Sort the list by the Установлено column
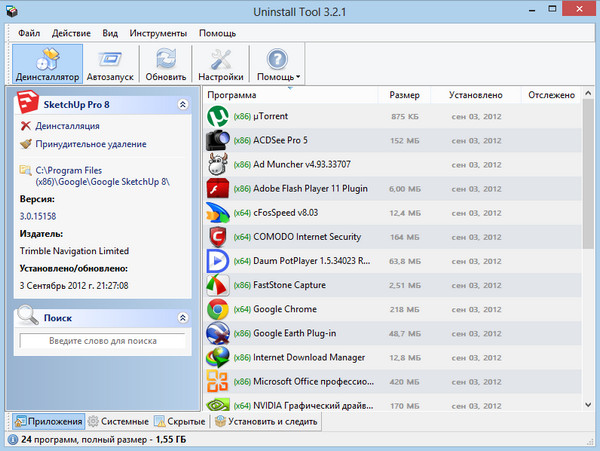The height and width of the screenshot is (451, 600). tap(476, 95)
